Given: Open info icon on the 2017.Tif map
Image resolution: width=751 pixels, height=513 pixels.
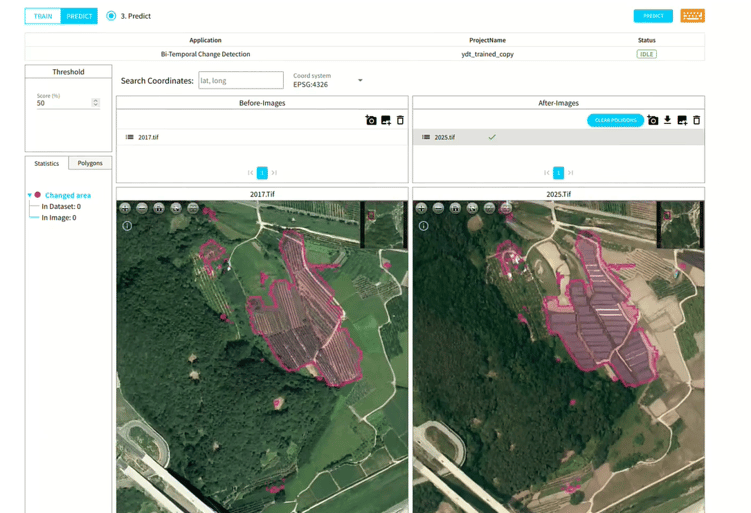Looking at the screenshot, I should pos(127,226).
